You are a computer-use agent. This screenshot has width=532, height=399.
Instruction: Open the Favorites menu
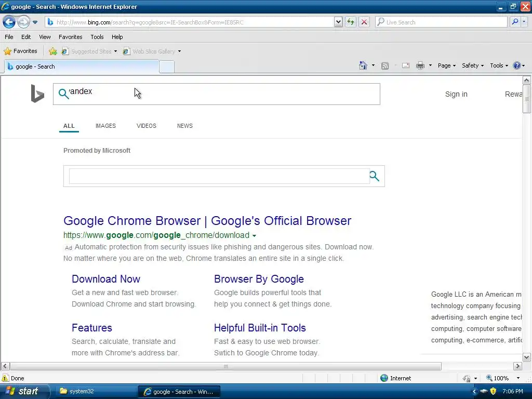(71, 37)
